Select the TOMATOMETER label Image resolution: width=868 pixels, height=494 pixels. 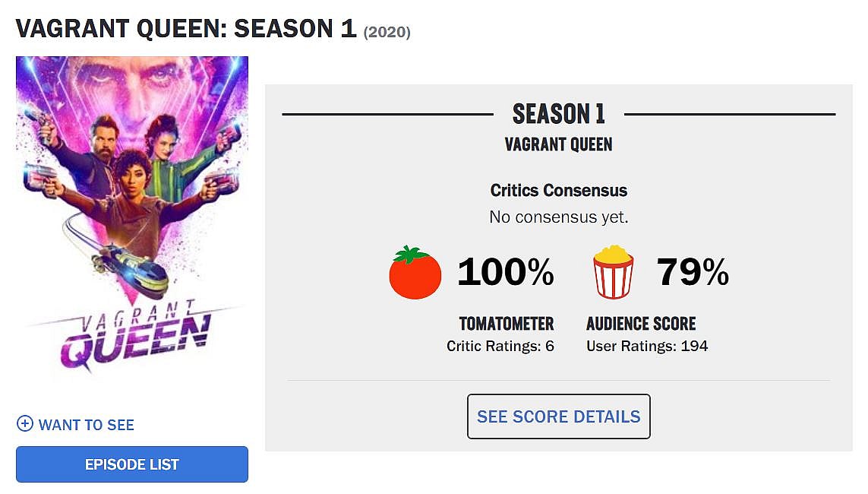point(506,324)
